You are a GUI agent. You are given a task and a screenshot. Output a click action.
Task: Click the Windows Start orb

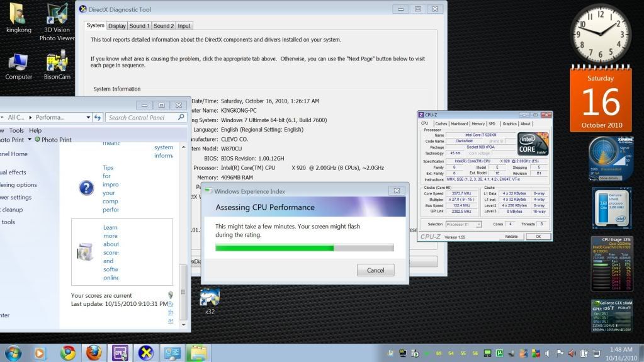[13, 353]
